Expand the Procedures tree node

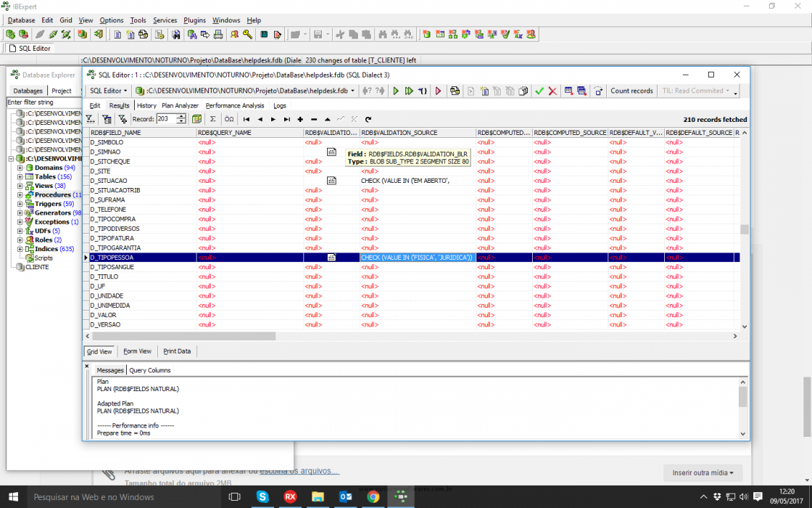click(20, 195)
